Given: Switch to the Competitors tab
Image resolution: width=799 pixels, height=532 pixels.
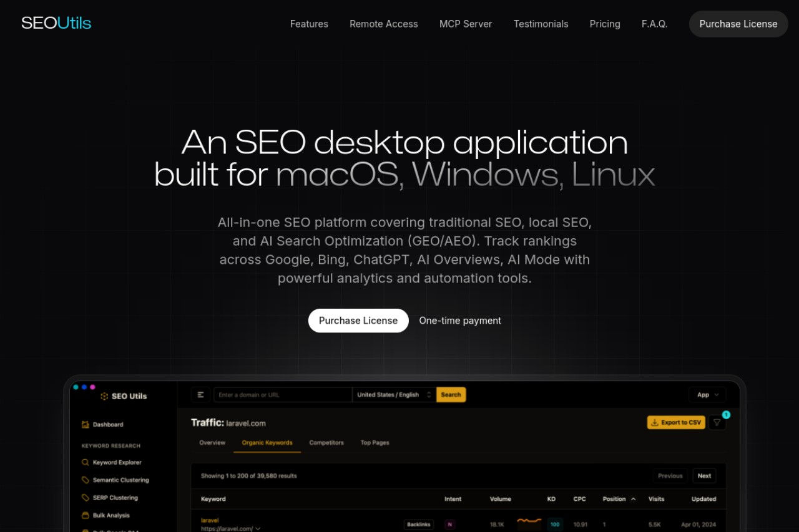Looking at the screenshot, I should click(326, 443).
